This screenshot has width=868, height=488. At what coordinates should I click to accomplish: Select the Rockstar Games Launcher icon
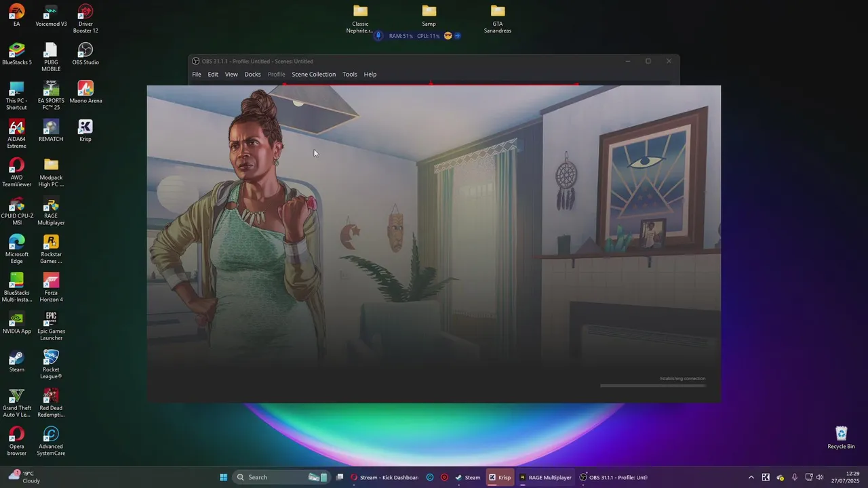click(x=51, y=249)
